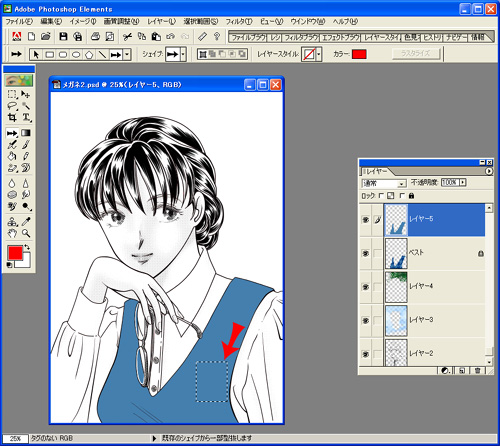
Task: Select the Rectangular Marquee tool in toolbox
Action: tap(12, 95)
